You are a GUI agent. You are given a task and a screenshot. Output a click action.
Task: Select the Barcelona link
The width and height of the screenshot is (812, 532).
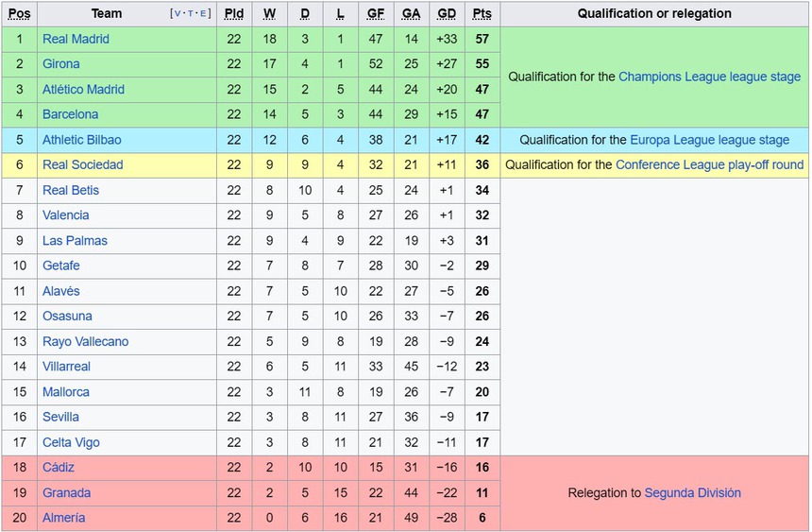point(70,114)
